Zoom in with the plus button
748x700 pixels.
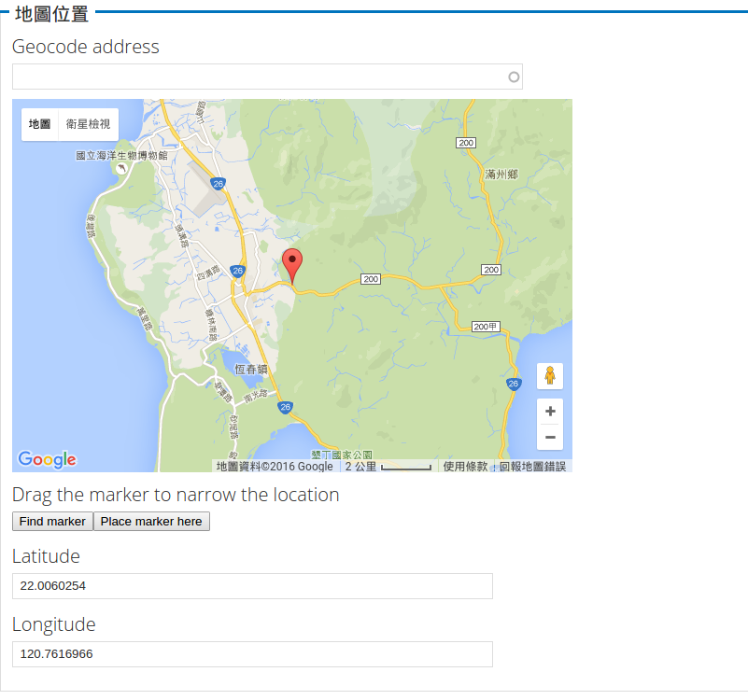tap(550, 411)
